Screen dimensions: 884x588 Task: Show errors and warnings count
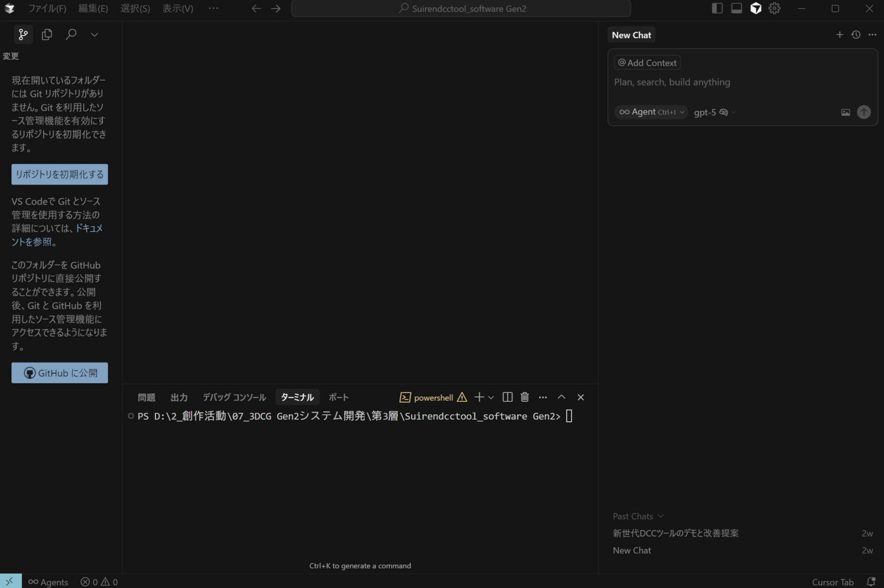[99, 581]
